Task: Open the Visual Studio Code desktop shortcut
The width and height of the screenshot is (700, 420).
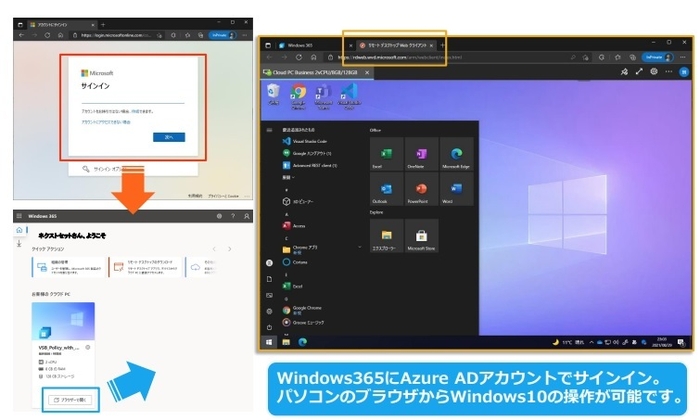Action: pos(349,96)
